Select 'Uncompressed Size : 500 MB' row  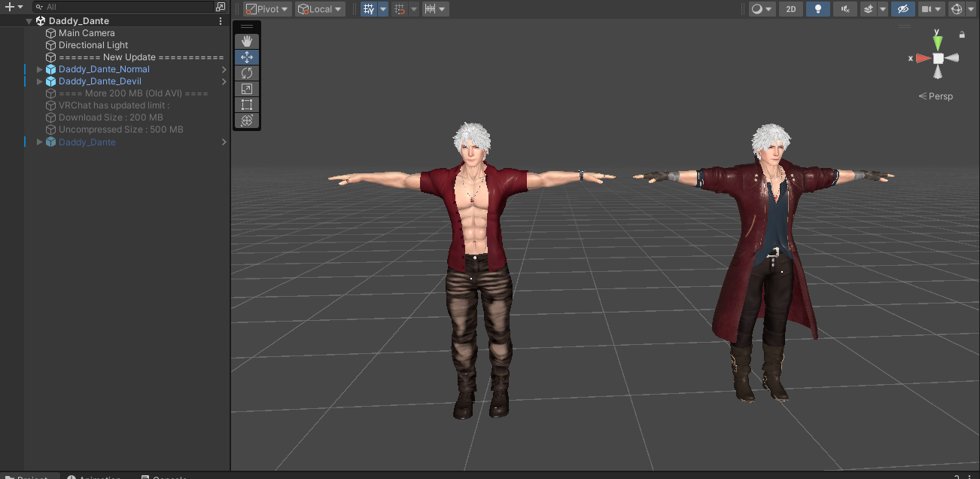pyautogui.click(x=121, y=130)
